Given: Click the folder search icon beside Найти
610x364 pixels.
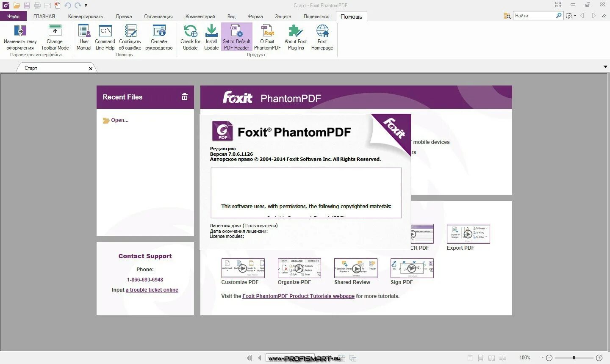Looking at the screenshot, I should point(507,16).
